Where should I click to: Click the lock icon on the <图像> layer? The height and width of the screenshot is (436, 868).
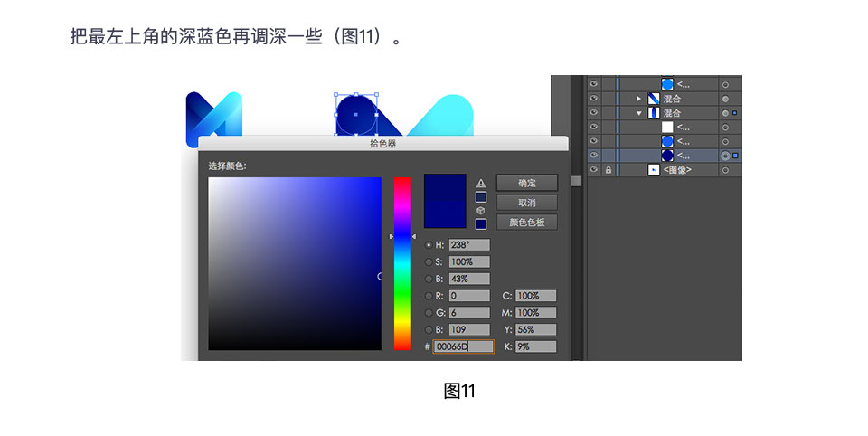(609, 170)
